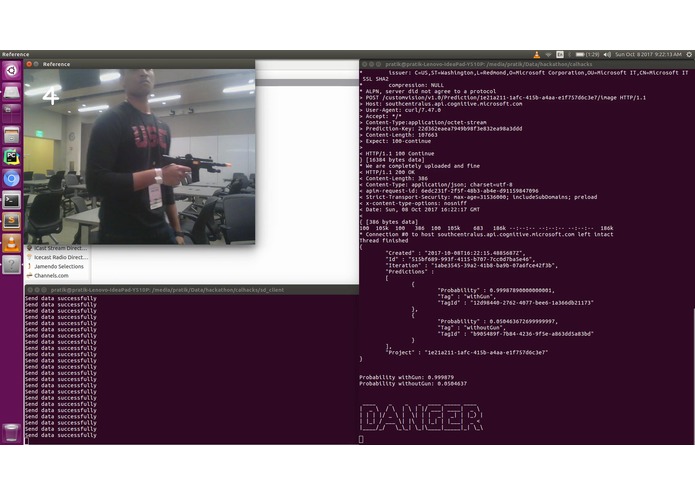Launch PyCharm from the launcher

point(12,157)
